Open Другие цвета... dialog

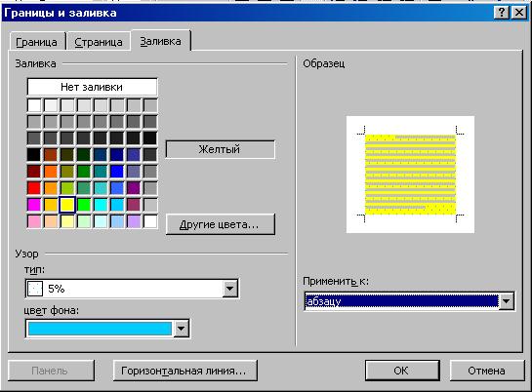tap(221, 224)
